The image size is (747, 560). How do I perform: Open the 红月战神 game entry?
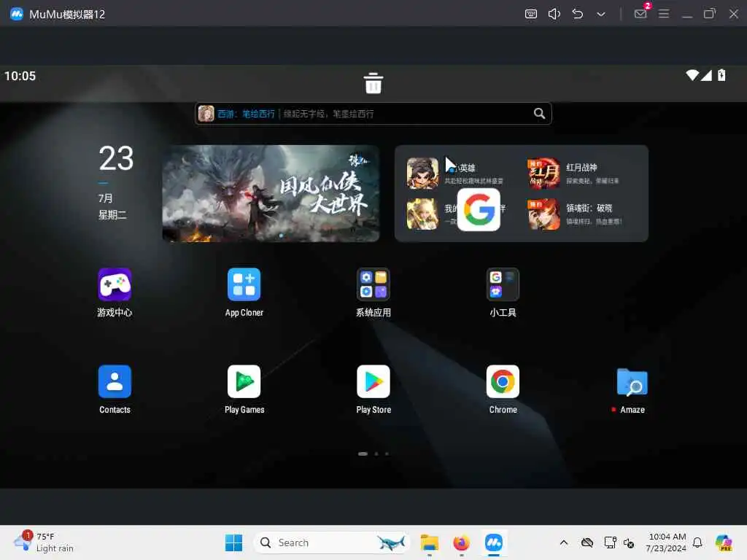(x=573, y=174)
